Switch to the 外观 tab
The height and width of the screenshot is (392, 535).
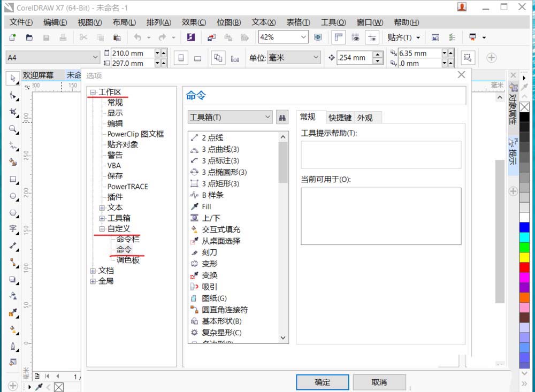pyautogui.click(x=365, y=118)
